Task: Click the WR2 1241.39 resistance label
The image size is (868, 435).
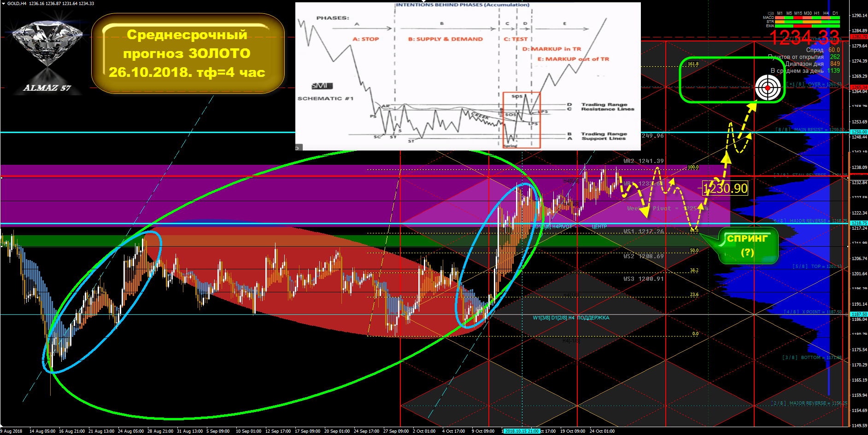Action: 643,161
